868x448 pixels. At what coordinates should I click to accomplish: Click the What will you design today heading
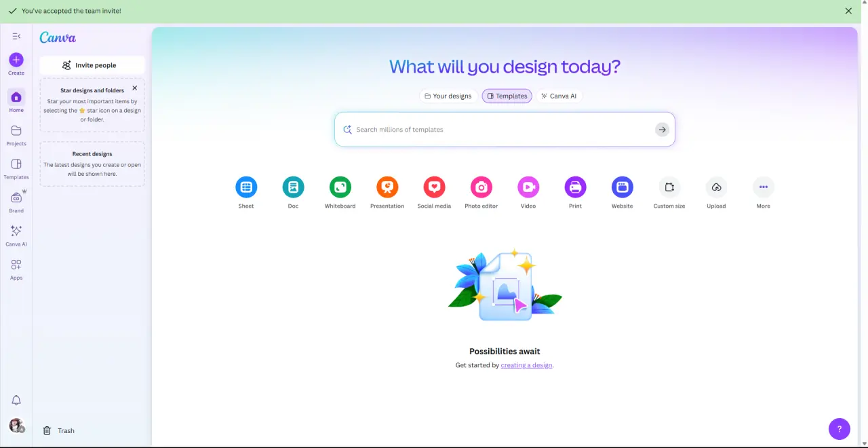click(505, 66)
